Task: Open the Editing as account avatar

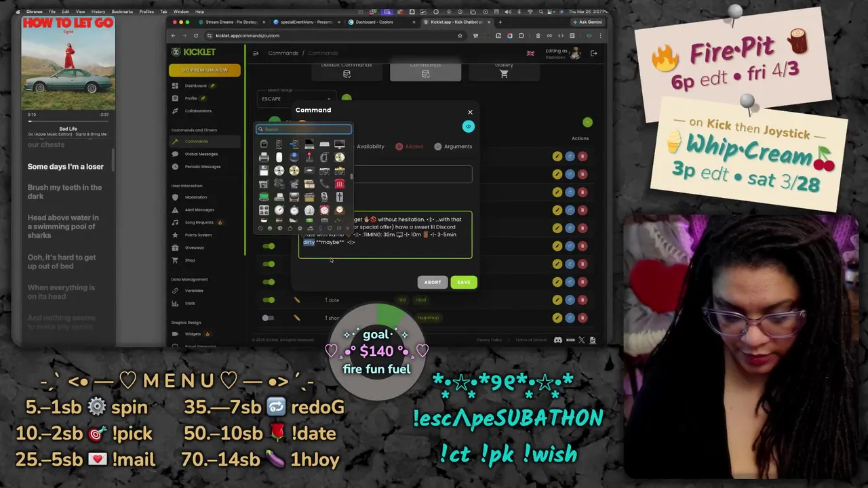Action: click(575, 53)
